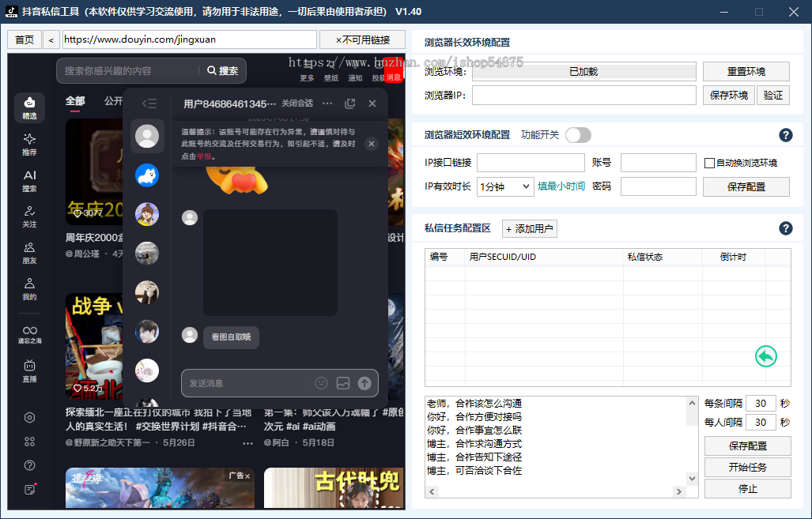
Task: Click the feedback note icon in sidebar
Action: tap(30, 489)
